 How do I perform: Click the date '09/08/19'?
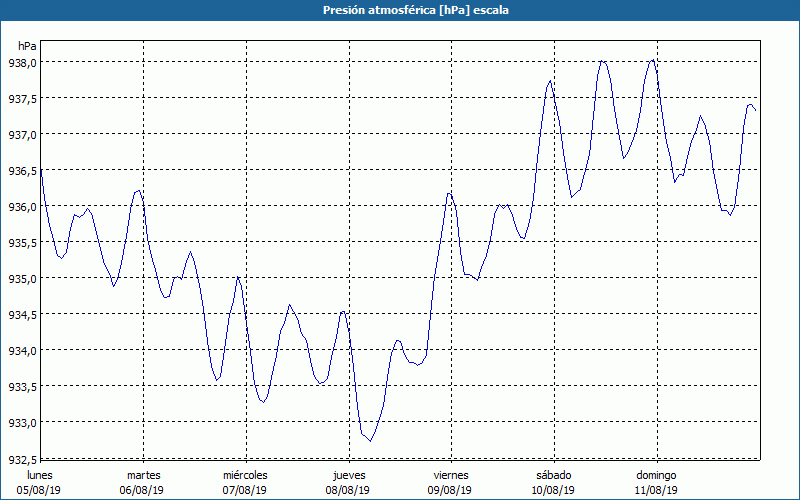(450, 490)
